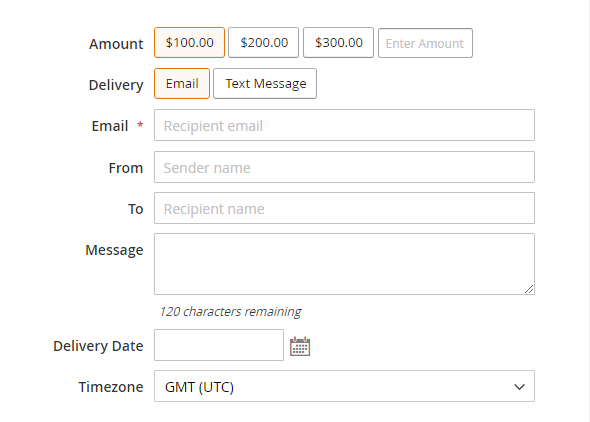
Task: Open the calendar date picker icon
Action: click(300, 346)
